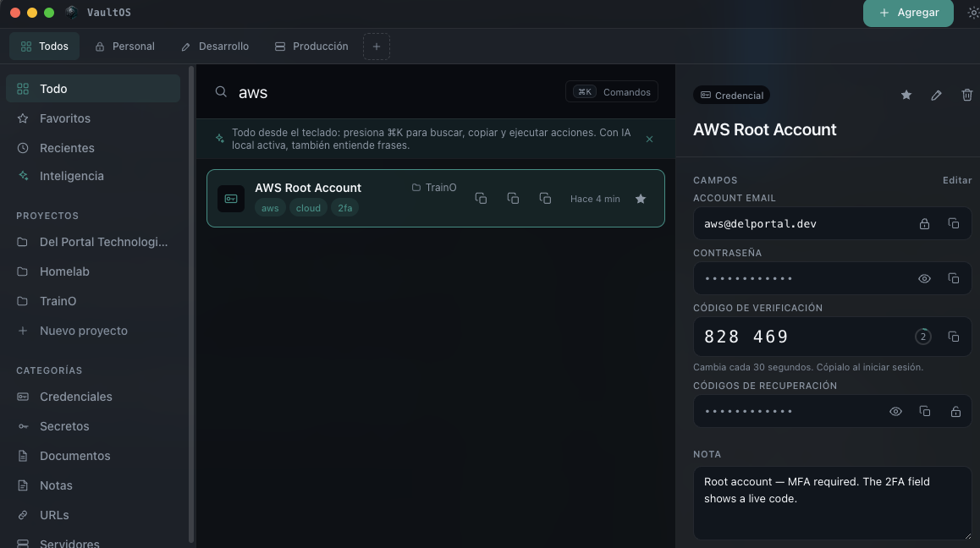Click first copy icon in AWS entry row

481,198
